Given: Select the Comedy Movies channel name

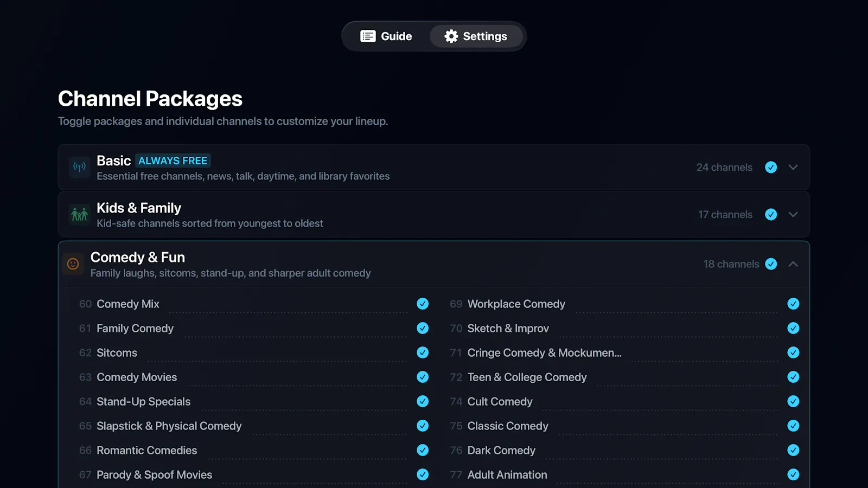Looking at the screenshot, I should [137, 377].
